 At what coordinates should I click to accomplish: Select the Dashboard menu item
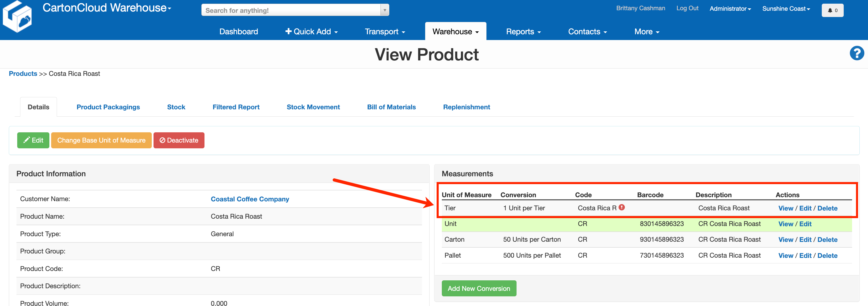tap(238, 31)
